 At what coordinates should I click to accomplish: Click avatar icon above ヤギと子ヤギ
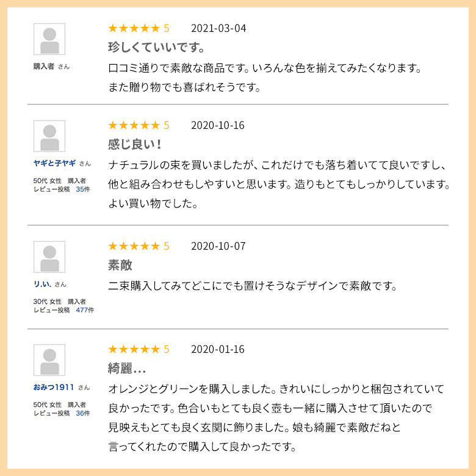tap(49, 136)
